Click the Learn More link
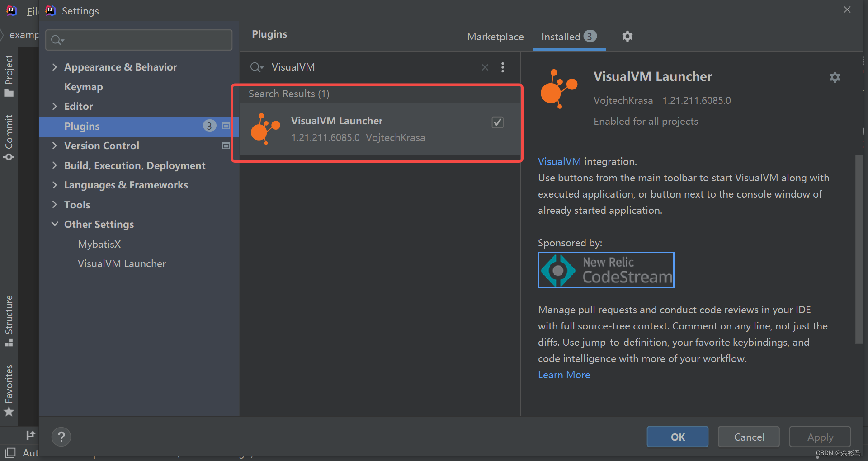 (564, 375)
